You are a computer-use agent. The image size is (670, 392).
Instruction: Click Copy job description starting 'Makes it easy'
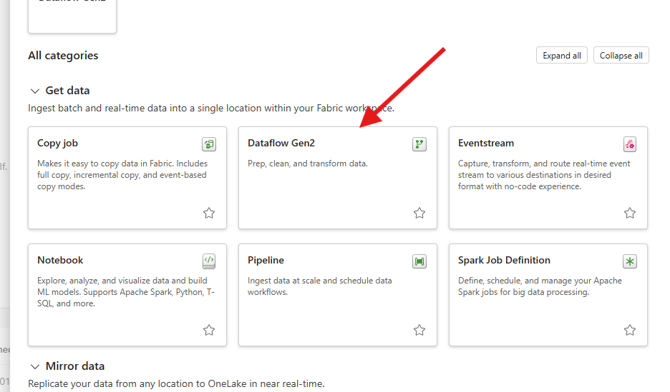(122, 175)
